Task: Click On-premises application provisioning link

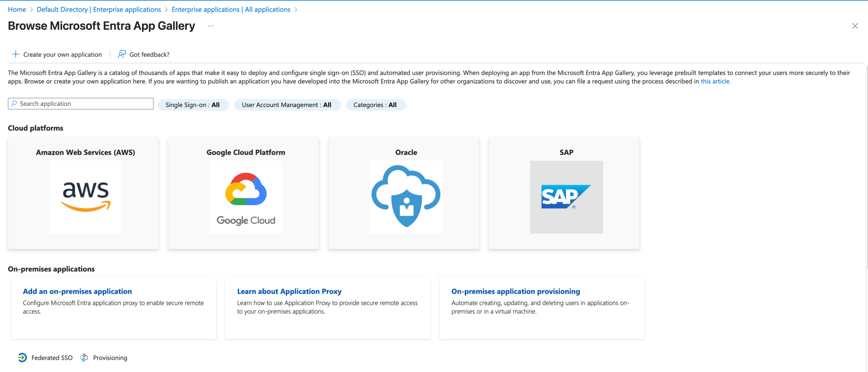Action: click(515, 291)
